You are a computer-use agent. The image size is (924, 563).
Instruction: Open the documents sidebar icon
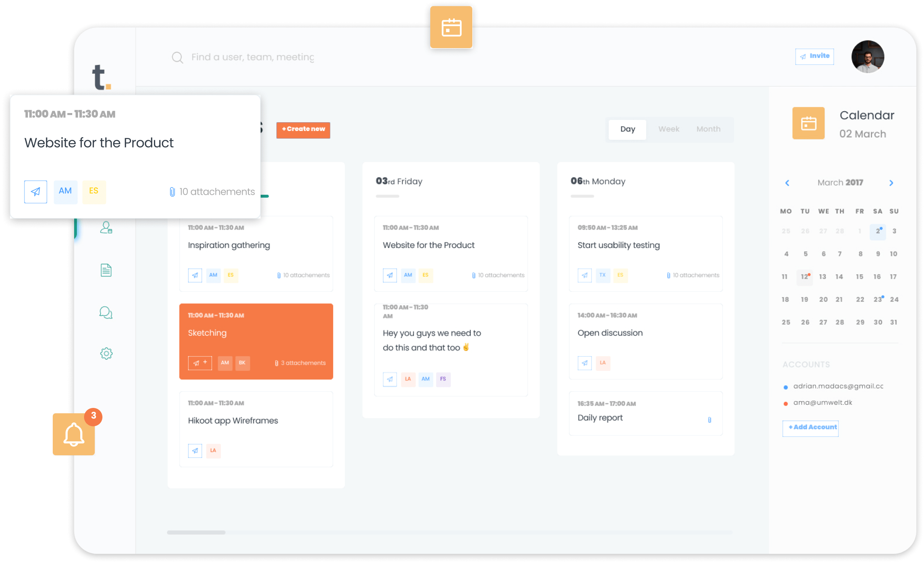tap(106, 270)
